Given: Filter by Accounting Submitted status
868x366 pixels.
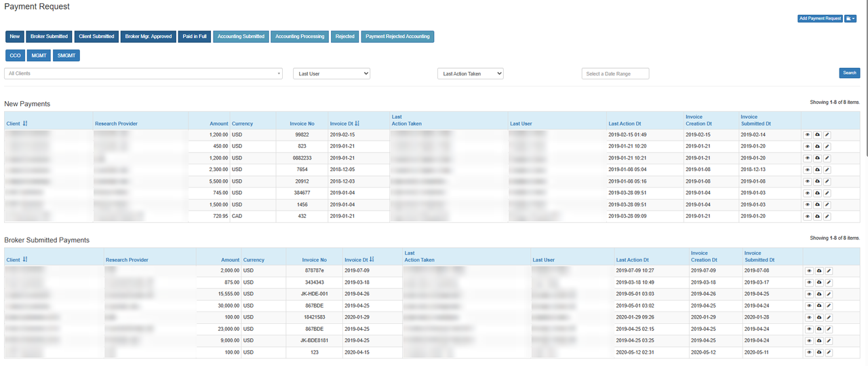Looking at the screenshot, I should pos(241,36).
